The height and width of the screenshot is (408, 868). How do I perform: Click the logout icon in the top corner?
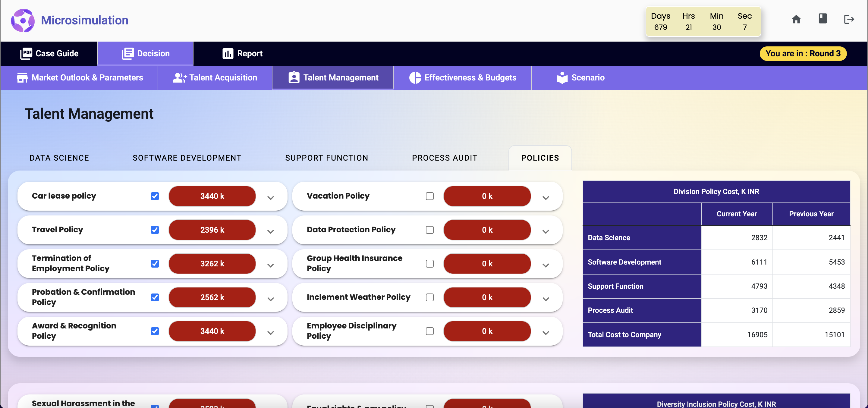[x=849, y=19]
